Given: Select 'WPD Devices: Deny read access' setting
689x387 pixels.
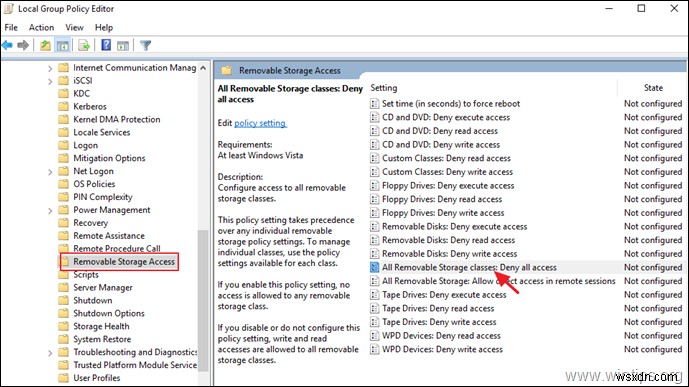Looking at the screenshot, I should point(441,336).
